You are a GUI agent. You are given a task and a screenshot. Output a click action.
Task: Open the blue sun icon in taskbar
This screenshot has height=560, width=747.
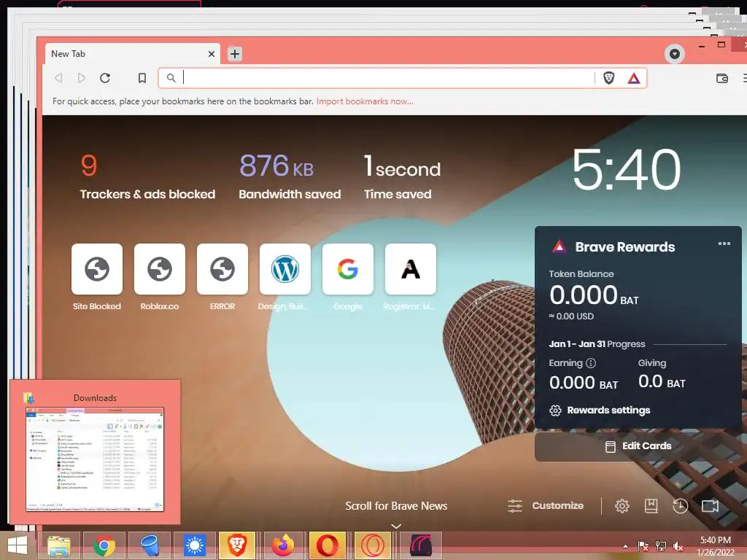pyautogui.click(x=194, y=545)
